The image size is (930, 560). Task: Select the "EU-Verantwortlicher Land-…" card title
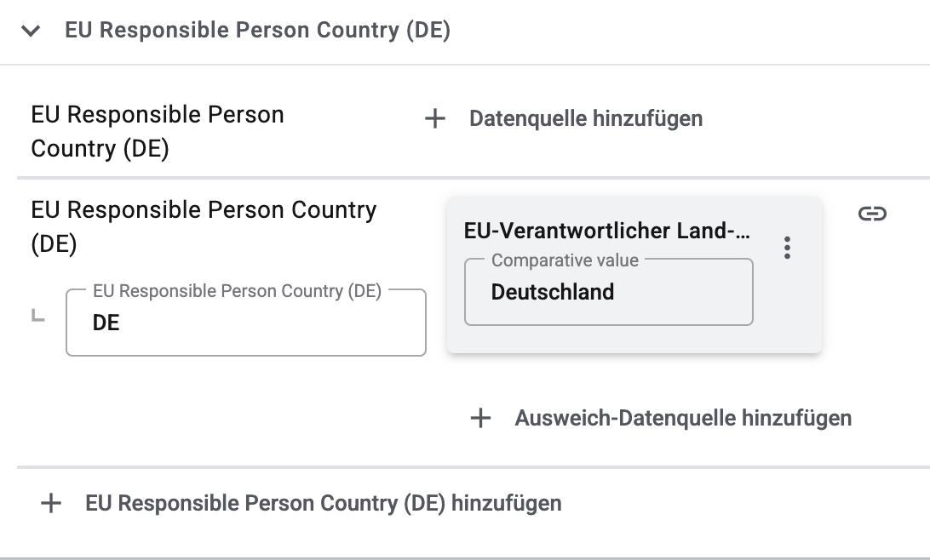(606, 231)
